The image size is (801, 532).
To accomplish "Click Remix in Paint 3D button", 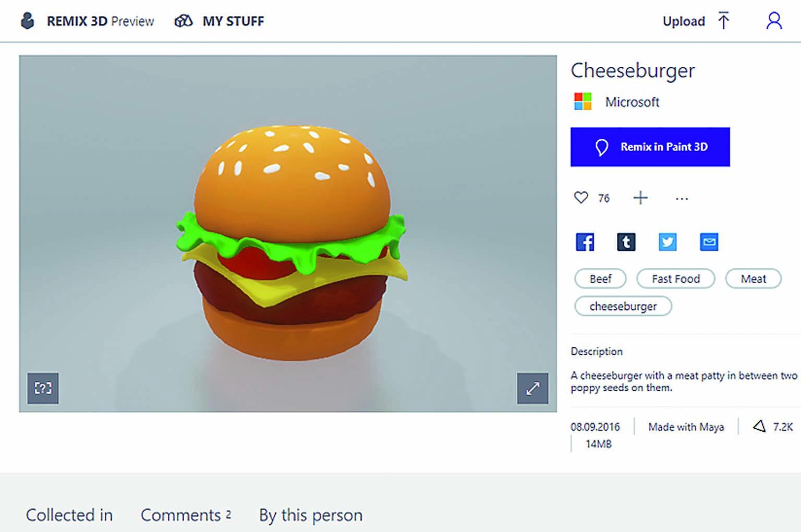I will pos(650,147).
